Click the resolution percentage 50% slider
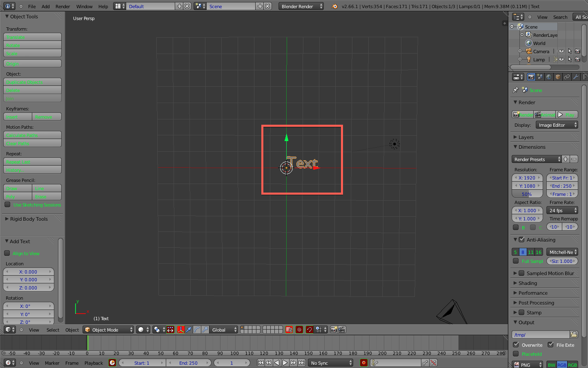The image size is (588, 368). (527, 194)
